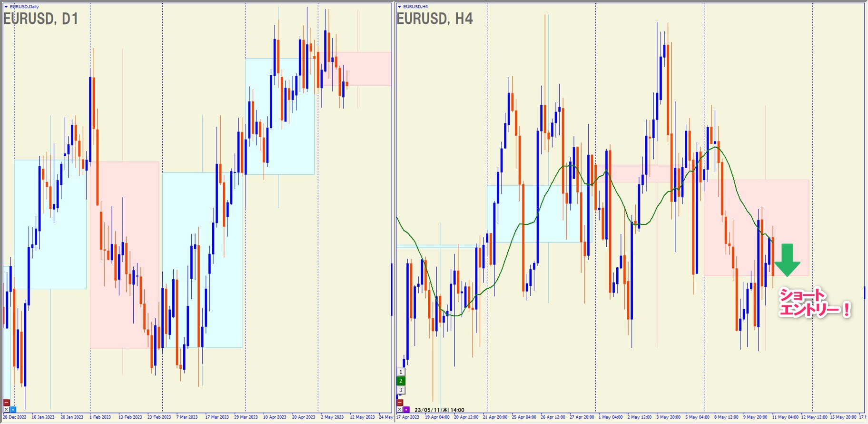The width and height of the screenshot is (868, 424).
Task: Click the red minus button on D1 chart
Action: pos(6,403)
